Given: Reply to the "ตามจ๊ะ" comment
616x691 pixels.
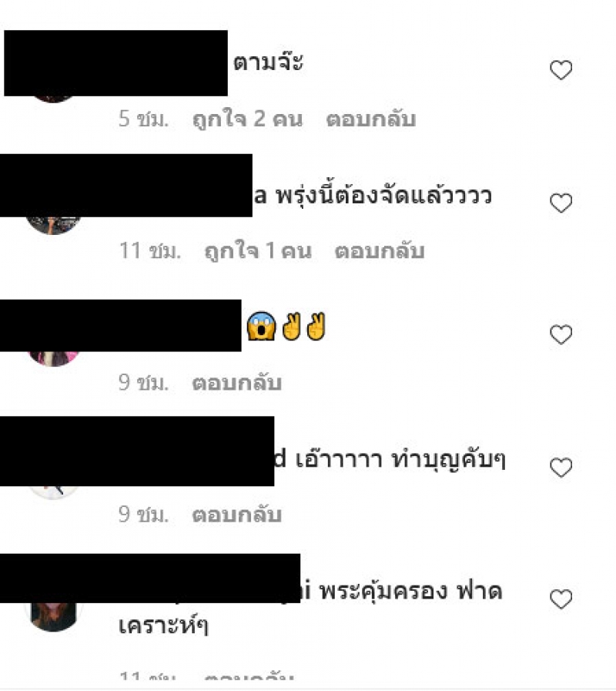Looking at the screenshot, I should click(371, 119).
